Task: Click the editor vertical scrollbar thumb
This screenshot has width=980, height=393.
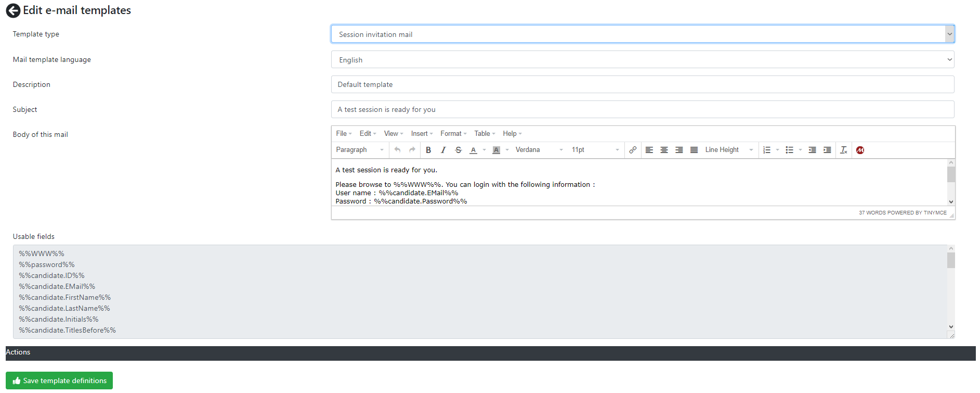Action: pyautogui.click(x=951, y=174)
